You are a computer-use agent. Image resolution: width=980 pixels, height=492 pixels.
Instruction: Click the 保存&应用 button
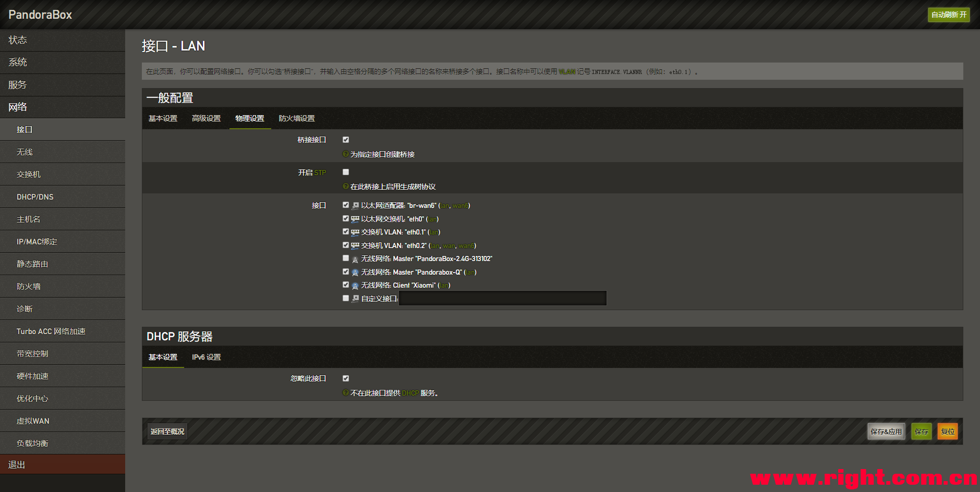886,432
